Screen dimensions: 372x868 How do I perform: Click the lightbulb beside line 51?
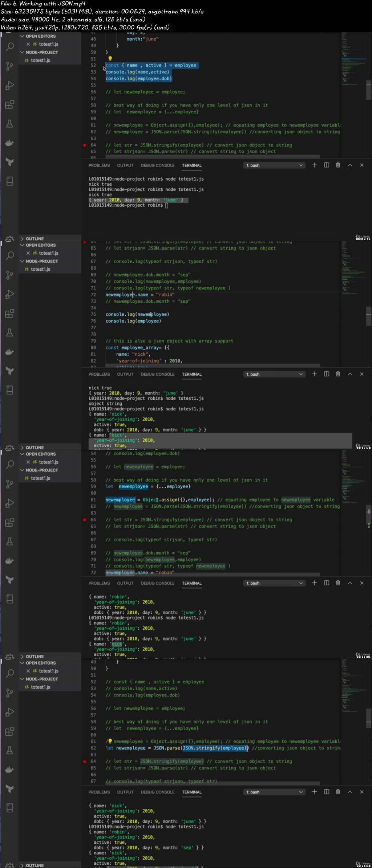coord(110,58)
